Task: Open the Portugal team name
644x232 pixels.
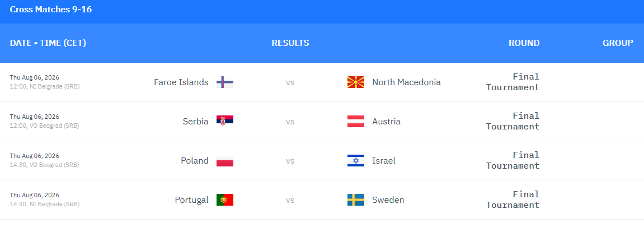Action: (x=191, y=200)
